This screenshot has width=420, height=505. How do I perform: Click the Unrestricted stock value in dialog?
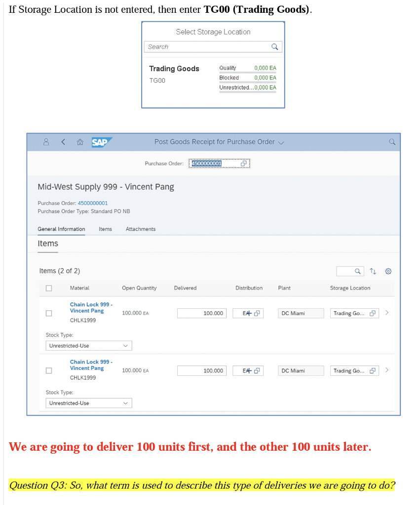(x=266, y=87)
